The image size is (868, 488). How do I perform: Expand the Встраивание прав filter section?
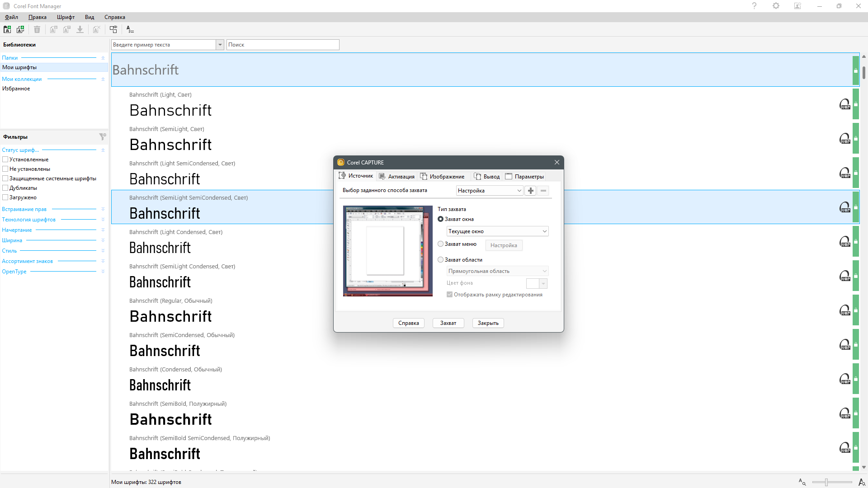tap(103, 209)
